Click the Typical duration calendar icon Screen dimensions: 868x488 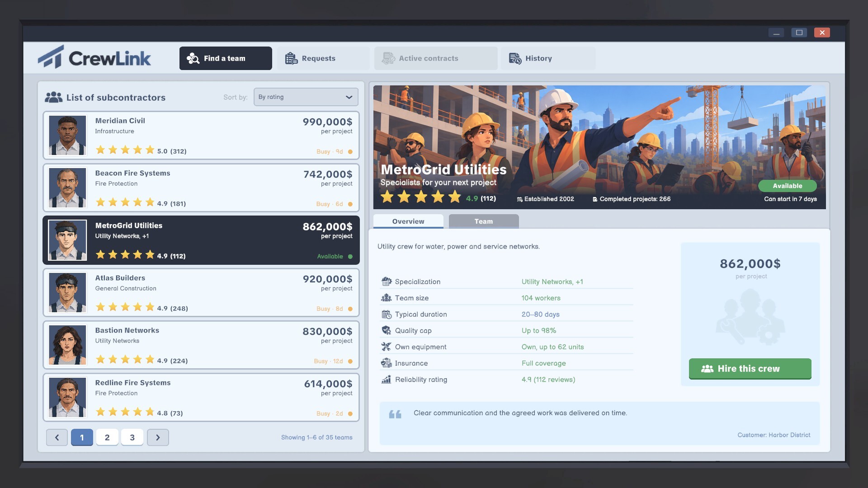[x=386, y=314]
